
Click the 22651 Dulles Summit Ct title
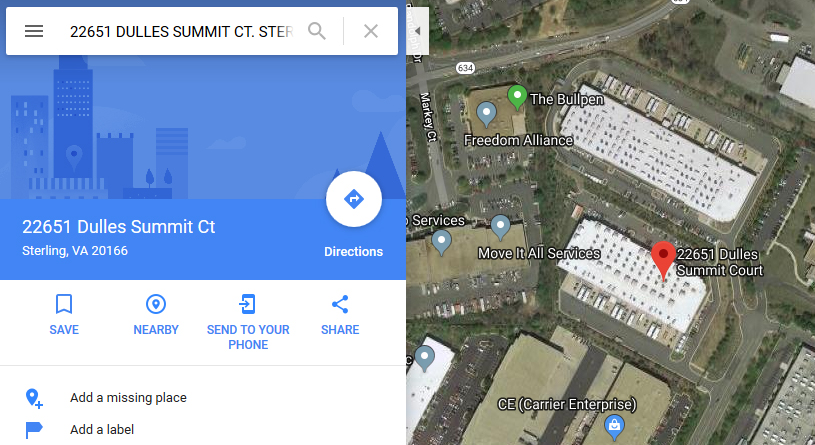click(119, 227)
